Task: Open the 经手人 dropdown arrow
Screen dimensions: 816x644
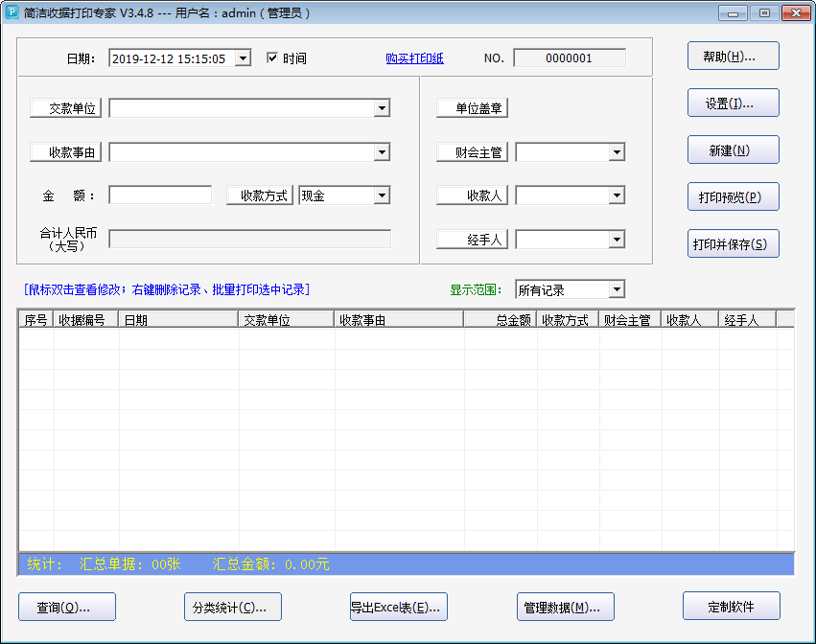Action: (x=617, y=240)
